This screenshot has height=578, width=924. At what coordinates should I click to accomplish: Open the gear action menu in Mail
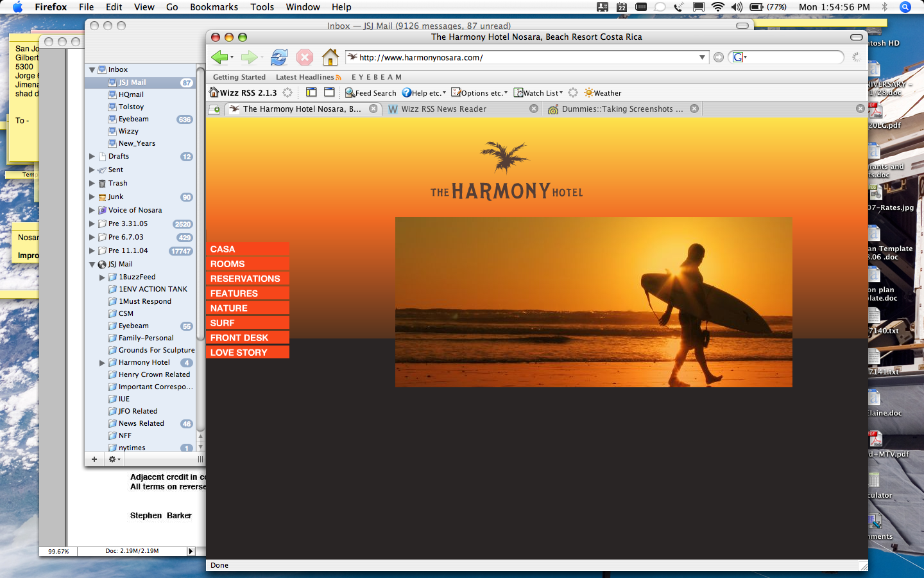tap(114, 459)
